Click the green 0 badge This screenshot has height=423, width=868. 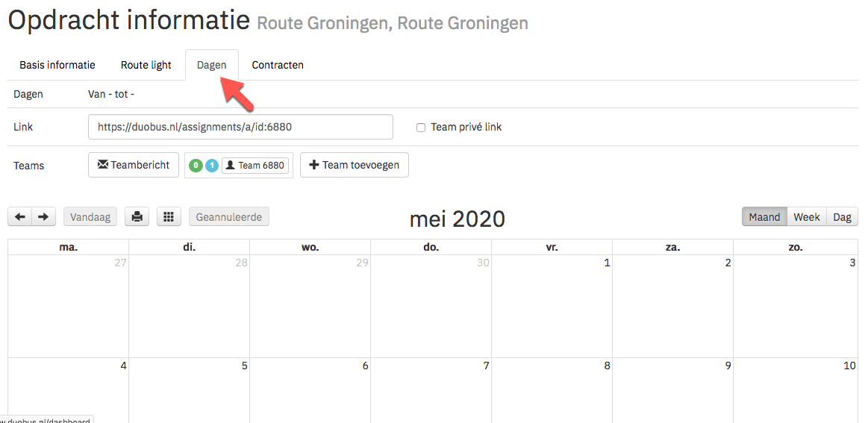196,166
